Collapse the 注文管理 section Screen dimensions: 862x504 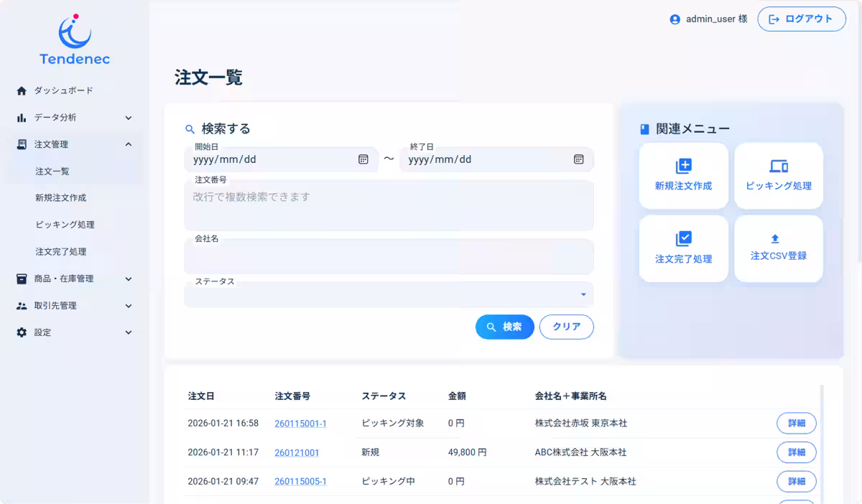point(128,144)
